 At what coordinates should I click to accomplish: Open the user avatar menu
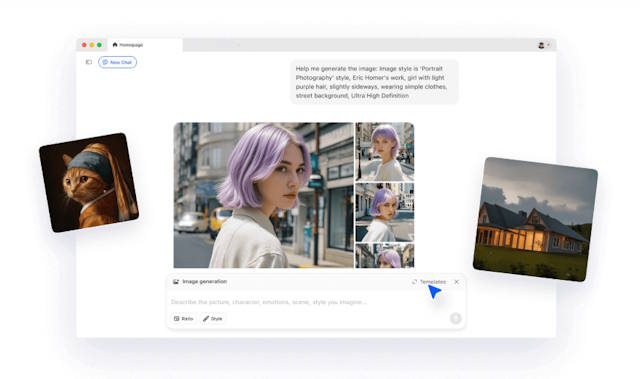pos(544,45)
